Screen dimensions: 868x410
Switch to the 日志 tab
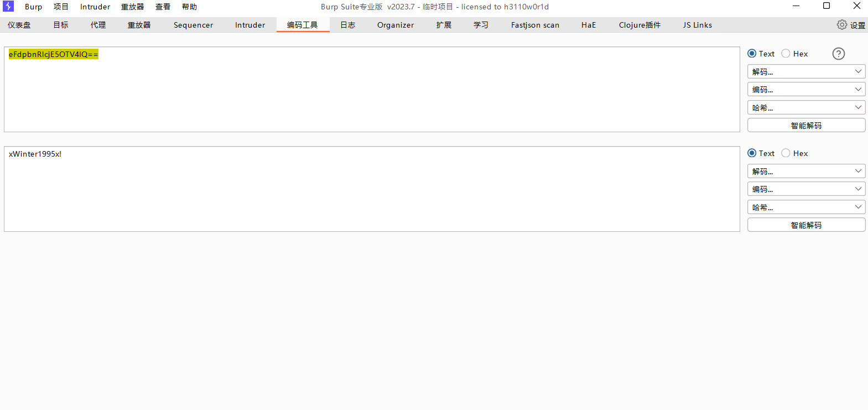347,25
